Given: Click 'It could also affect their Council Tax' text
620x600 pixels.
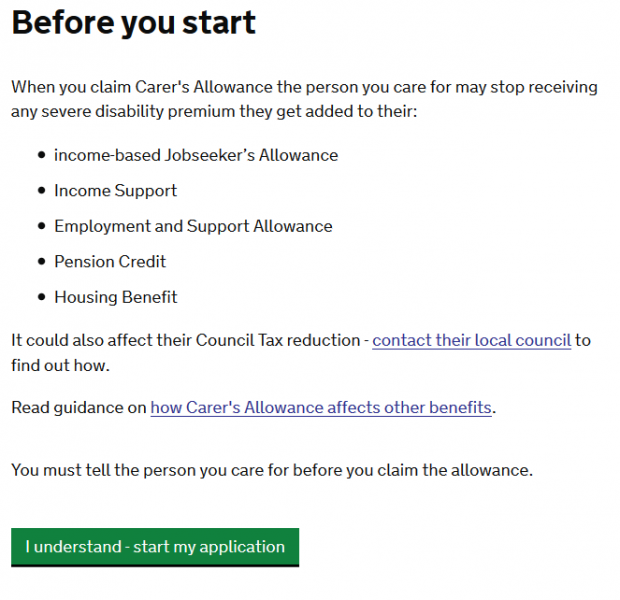Looking at the screenshot, I should [x=185, y=340].
